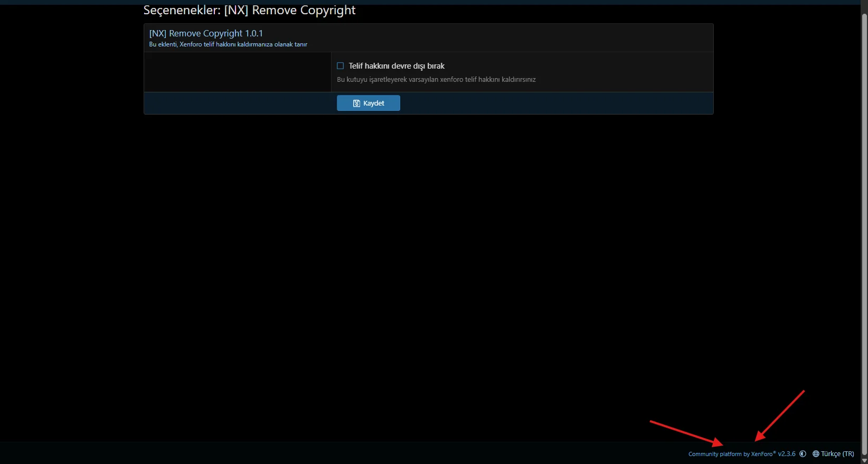This screenshot has height=464, width=868.
Task: Click the scrollbar down arrow
Action: (x=864, y=460)
